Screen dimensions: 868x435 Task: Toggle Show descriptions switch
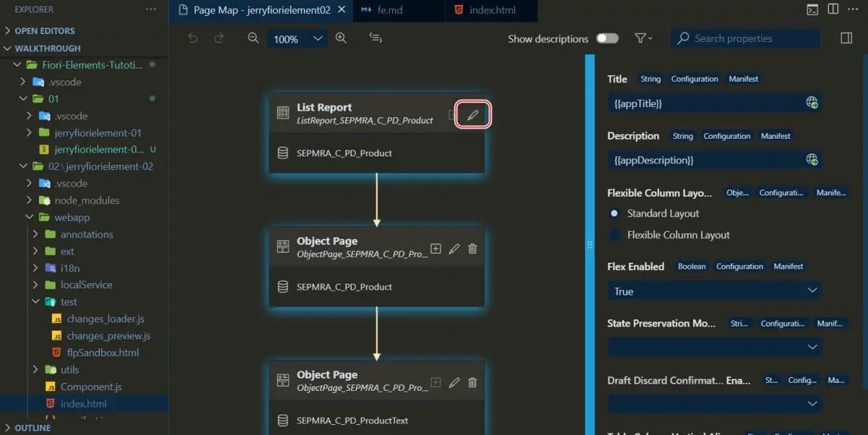[607, 38]
